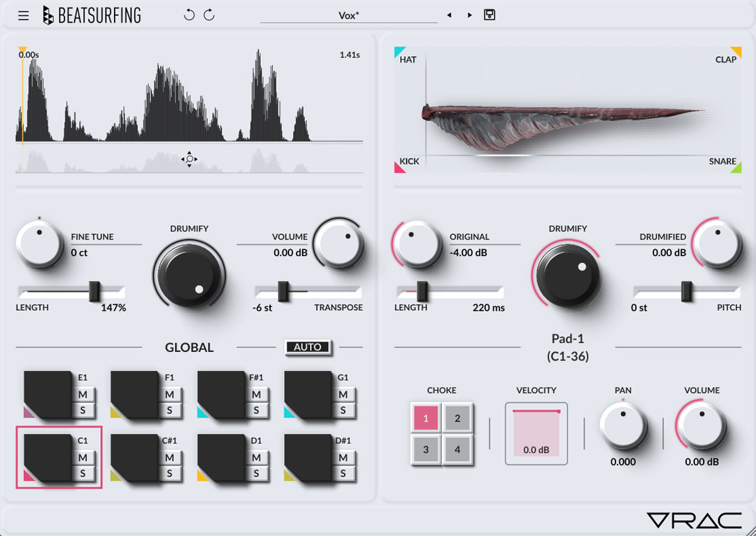Select choke group 4
This screenshot has width=756, height=536.
click(457, 450)
